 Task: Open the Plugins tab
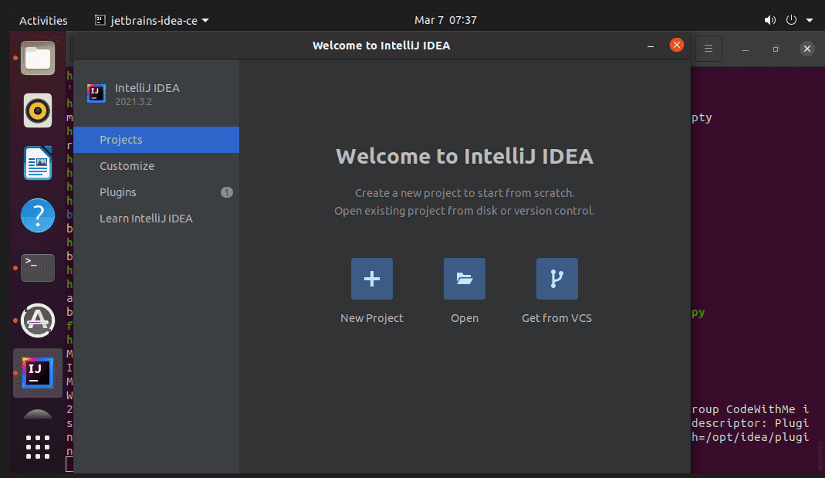[x=156, y=192]
